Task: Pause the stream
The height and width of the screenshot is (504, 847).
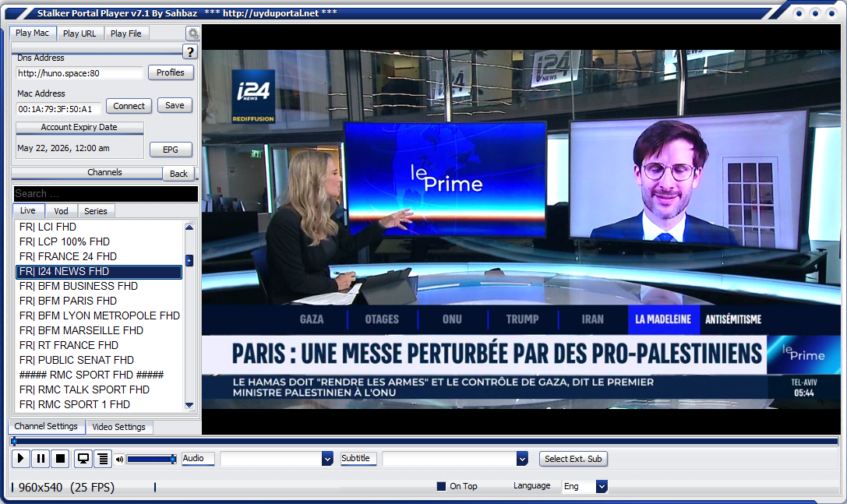Action: 41,459
